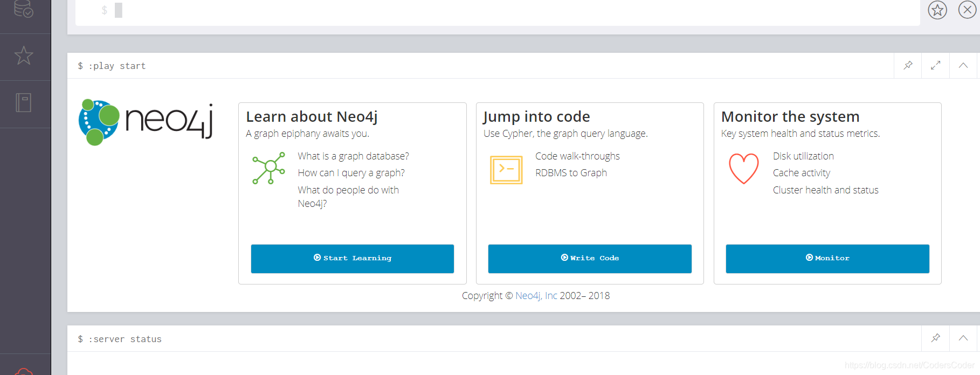
Task: Click the favorite star beside the editor
Action: [937, 10]
